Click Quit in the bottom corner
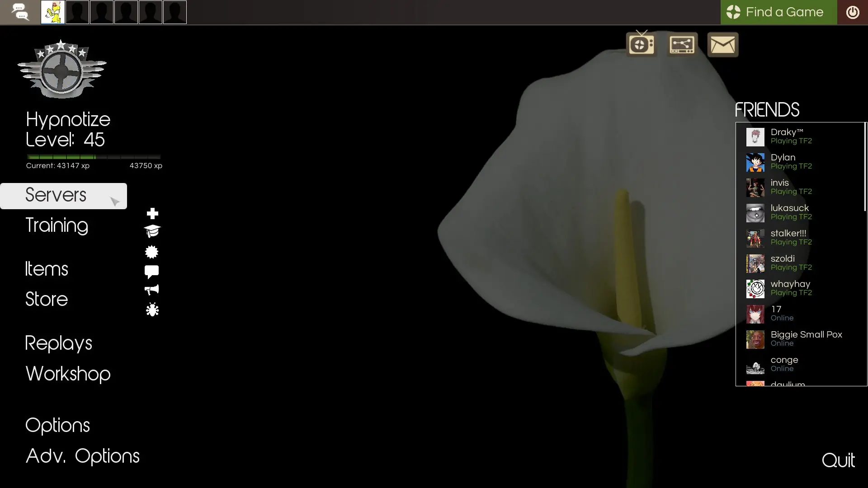 (x=838, y=460)
